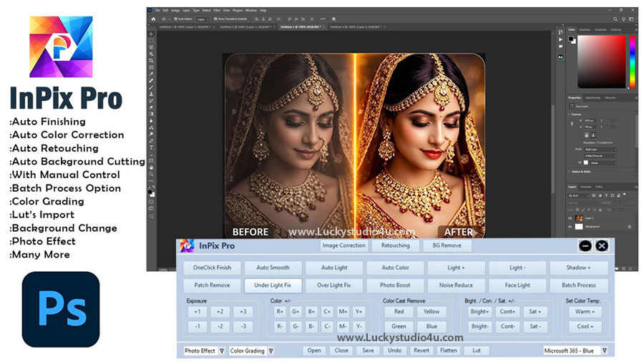Pick a color in the Color panel field
Image resolution: width=644 pixels, height=362 pixels.
[x=602, y=62]
